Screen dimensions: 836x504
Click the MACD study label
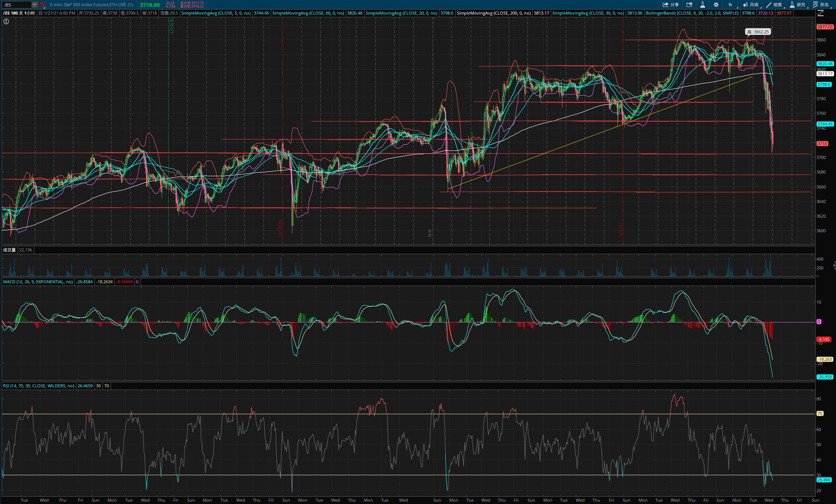tap(38, 282)
